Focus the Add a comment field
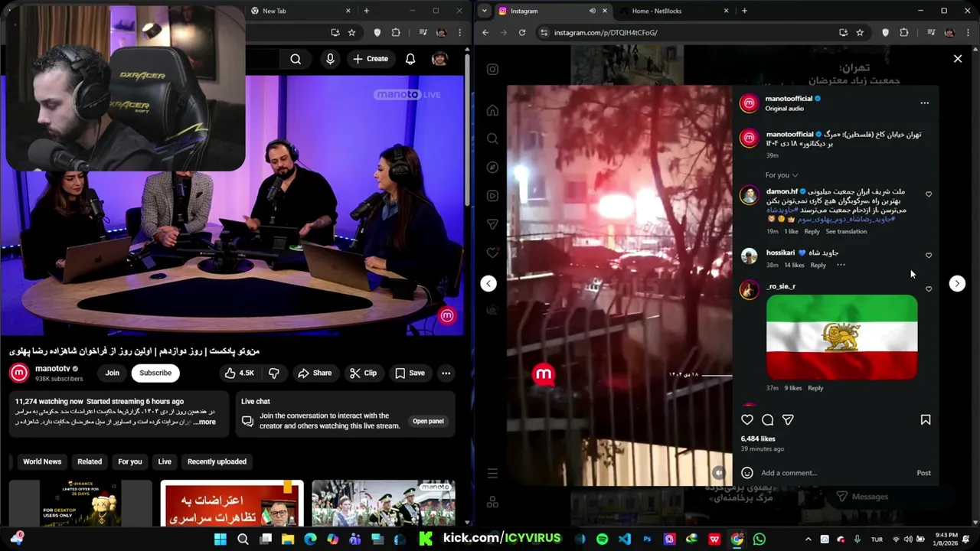 tap(835, 473)
